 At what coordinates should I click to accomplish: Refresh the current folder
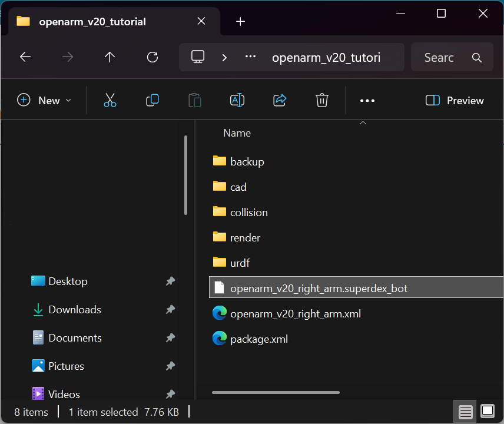152,57
